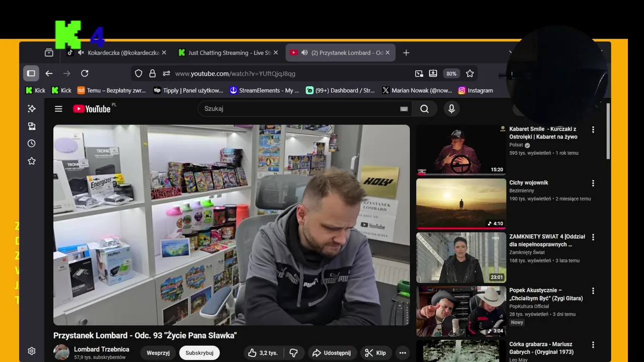Open options menu for Córka grabarza video
Image resolution: width=644 pixels, height=362 pixels.
(x=593, y=345)
